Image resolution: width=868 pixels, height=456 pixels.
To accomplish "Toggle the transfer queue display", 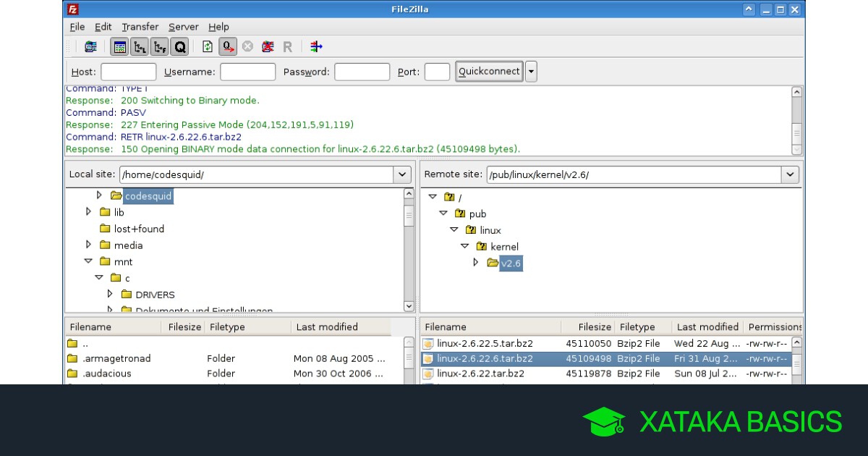I will (x=179, y=47).
